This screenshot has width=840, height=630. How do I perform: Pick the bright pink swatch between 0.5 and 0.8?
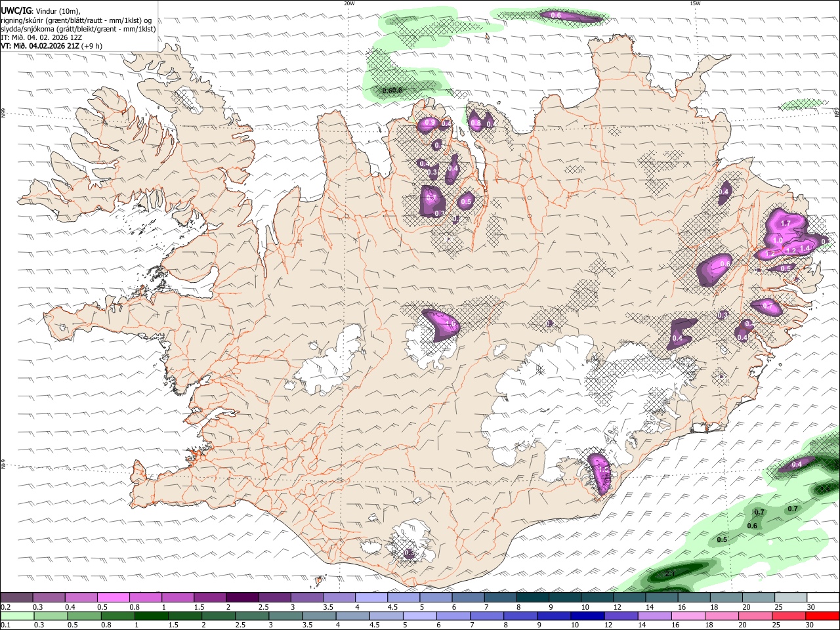pos(113,598)
